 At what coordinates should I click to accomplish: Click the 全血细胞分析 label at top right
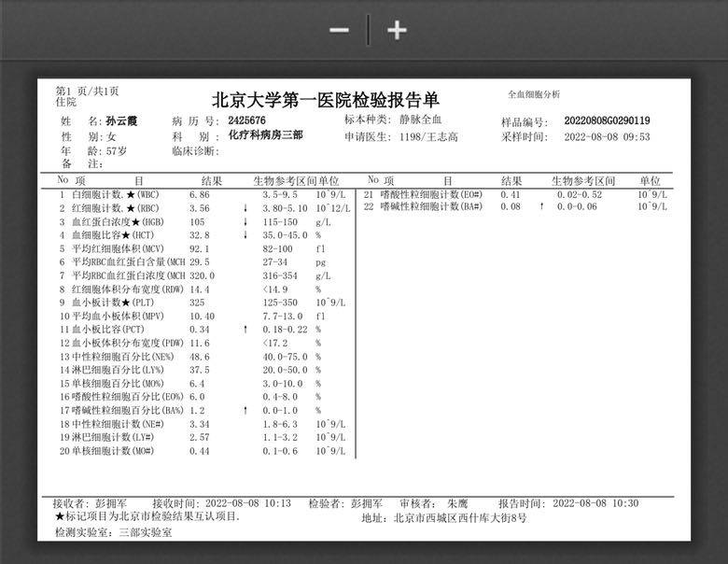click(x=534, y=94)
